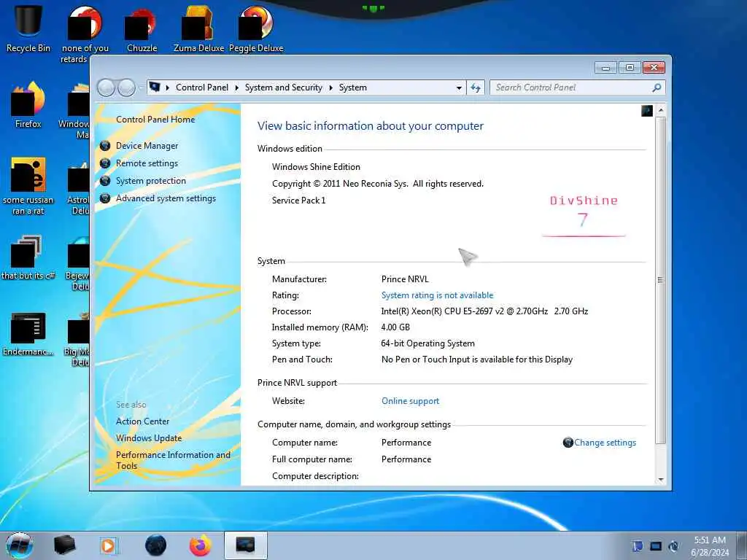Click the '4.00 GB' memory value
The image size is (747, 560).
pos(395,327)
